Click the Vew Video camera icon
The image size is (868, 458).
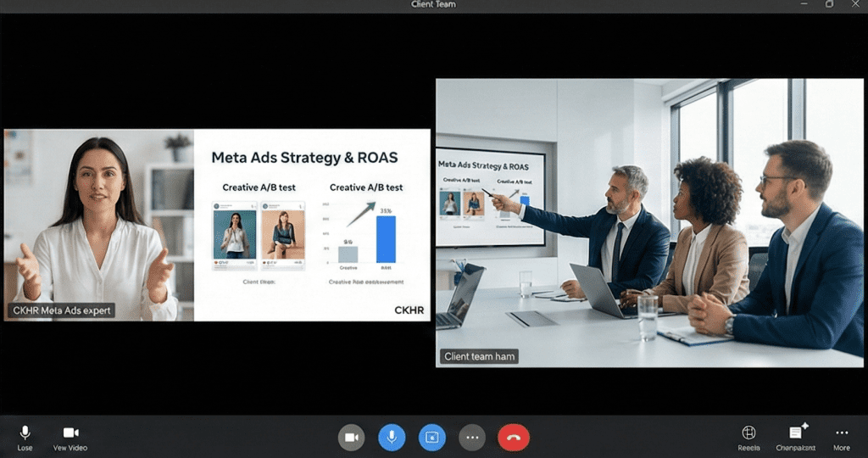click(70, 433)
